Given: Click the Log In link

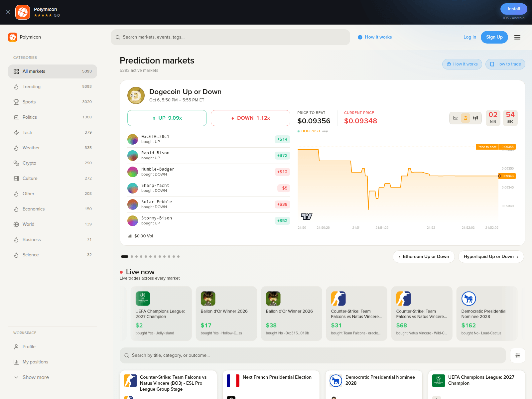Looking at the screenshot, I should pos(470,37).
